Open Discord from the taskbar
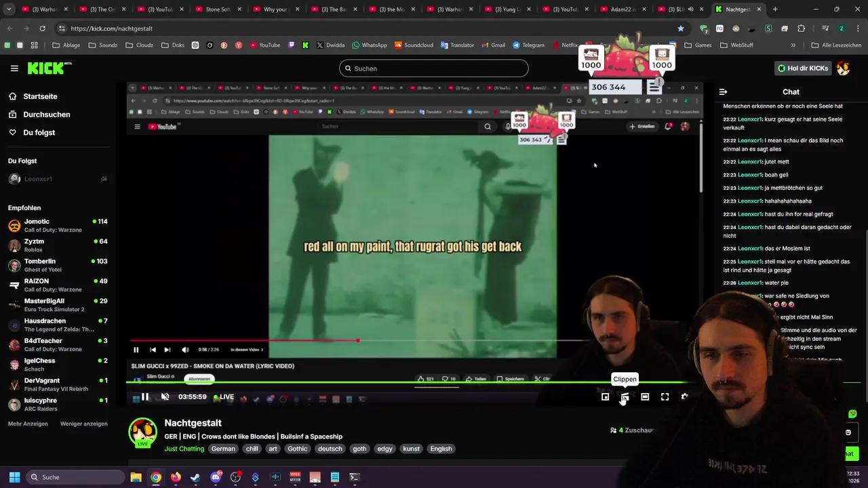This screenshot has height=488, width=868. (216, 477)
